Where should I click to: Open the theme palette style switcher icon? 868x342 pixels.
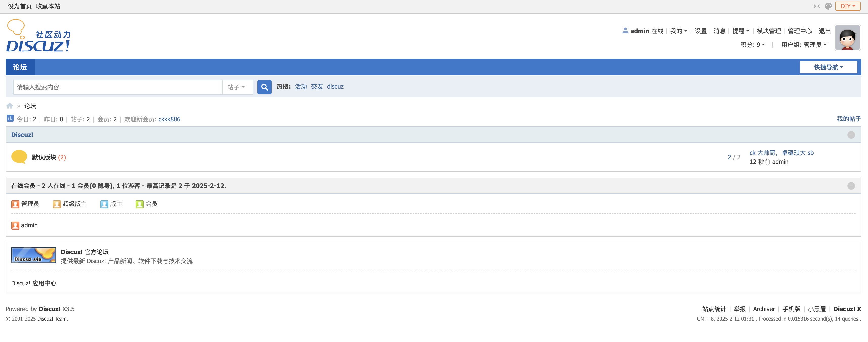(x=828, y=6)
